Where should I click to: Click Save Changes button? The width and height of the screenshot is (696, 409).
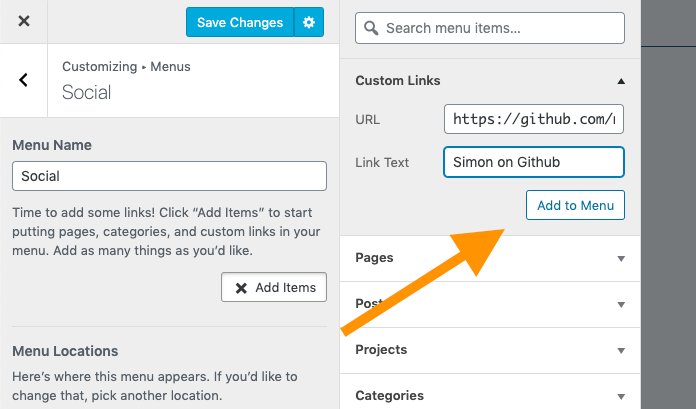pyautogui.click(x=240, y=22)
